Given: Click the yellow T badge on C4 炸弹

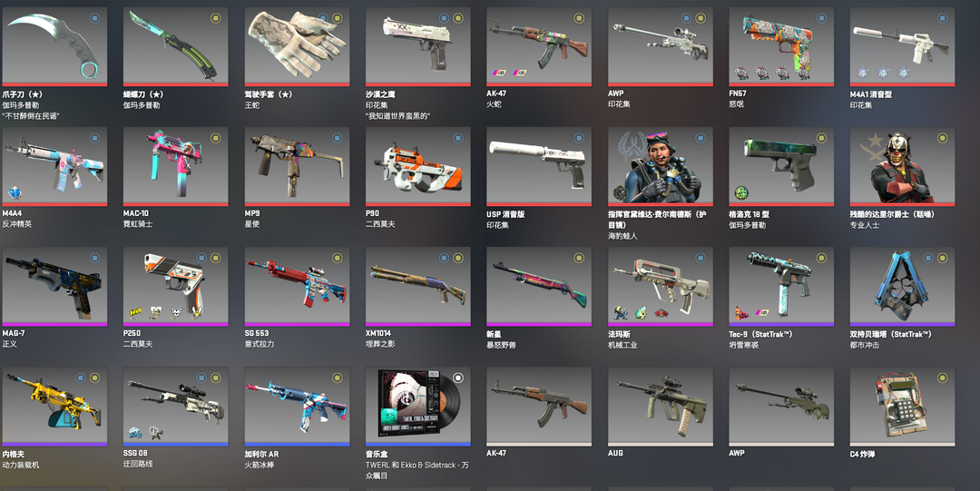Looking at the screenshot, I should tap(943, 378).
